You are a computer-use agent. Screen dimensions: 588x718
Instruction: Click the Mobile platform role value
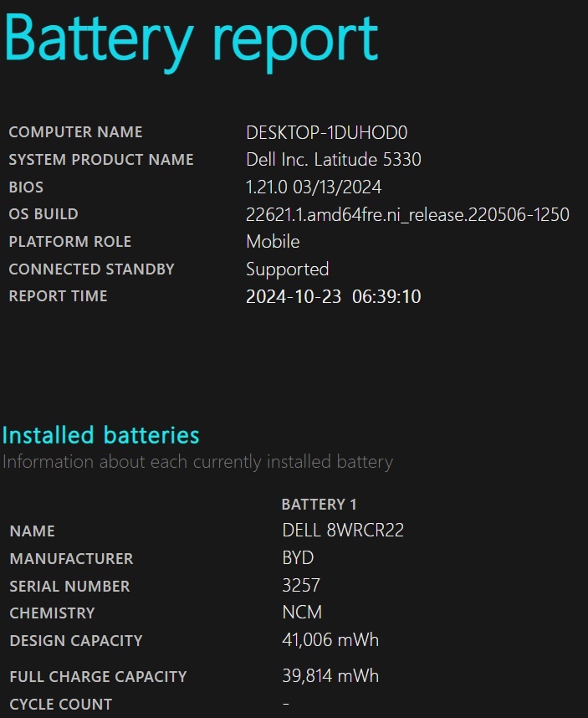click(x=274, y=241)
